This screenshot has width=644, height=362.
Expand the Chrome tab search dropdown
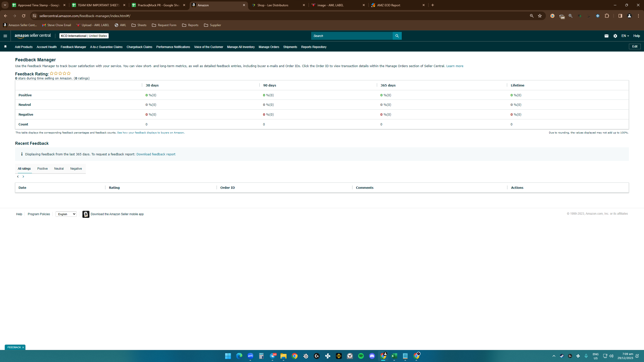pos(5,5)
